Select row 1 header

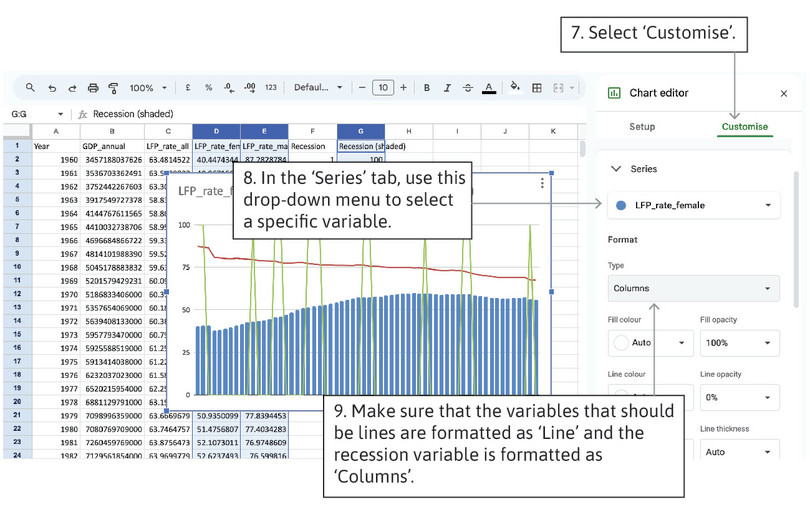pyautogui.click(x=17, y=146)
